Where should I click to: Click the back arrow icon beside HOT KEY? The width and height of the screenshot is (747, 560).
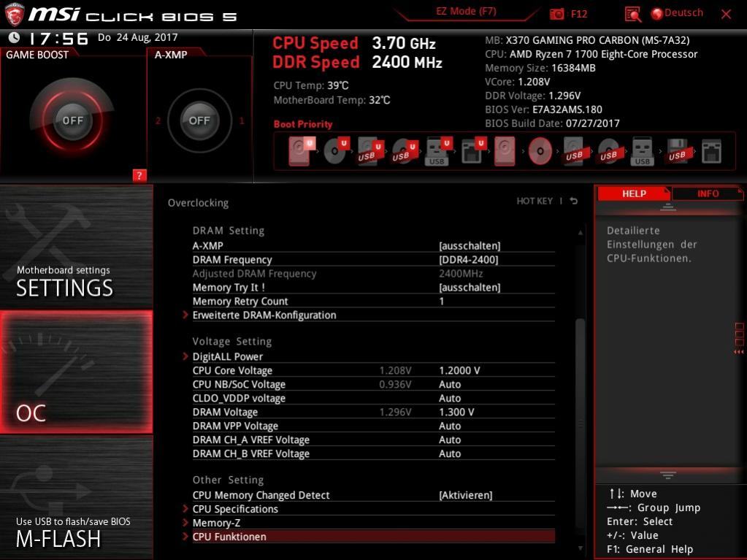(574, 201)
